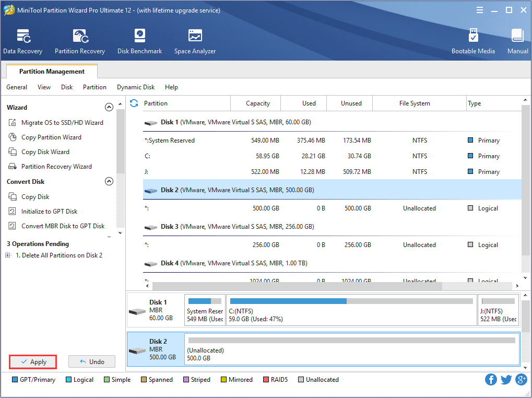Apply the pending operations
Screen dimensions: 532x398
[x=32, y=361]
